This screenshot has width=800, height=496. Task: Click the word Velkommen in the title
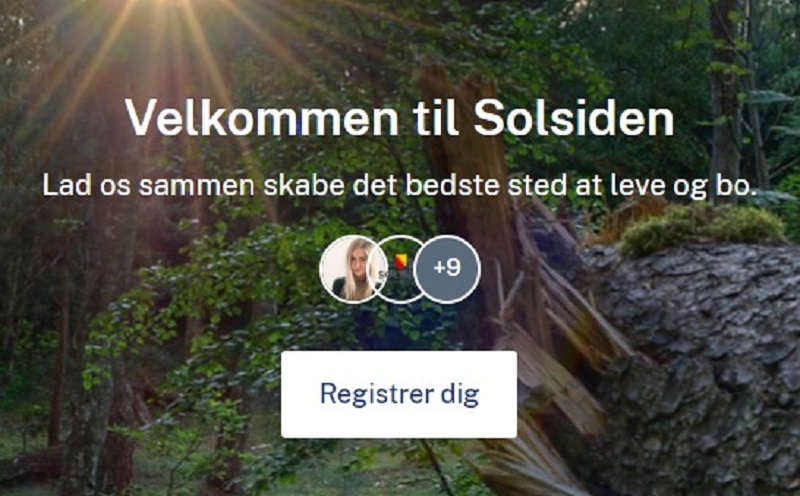(262, 118)
